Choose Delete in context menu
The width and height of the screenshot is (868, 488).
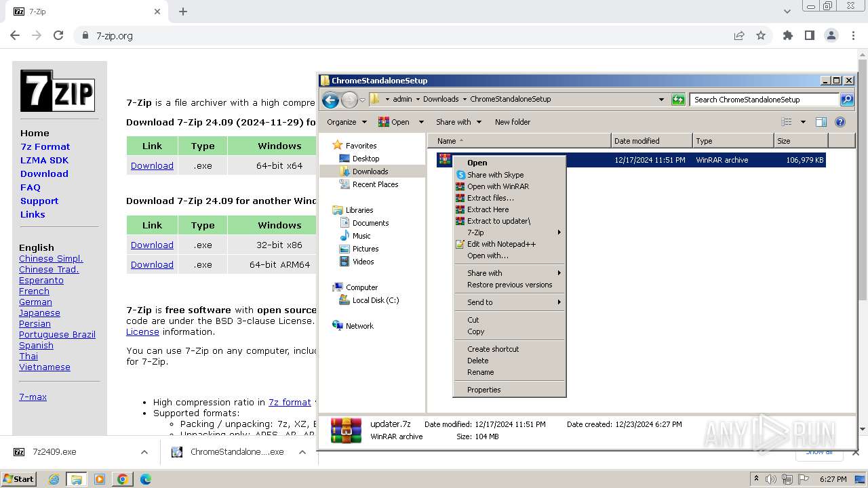tap(509, 361)
